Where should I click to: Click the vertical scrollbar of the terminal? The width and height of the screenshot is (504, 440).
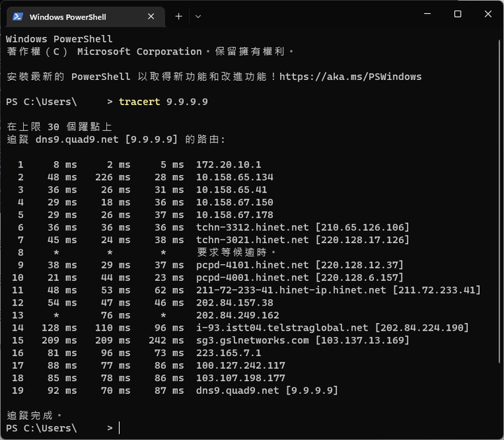[499, 202]
